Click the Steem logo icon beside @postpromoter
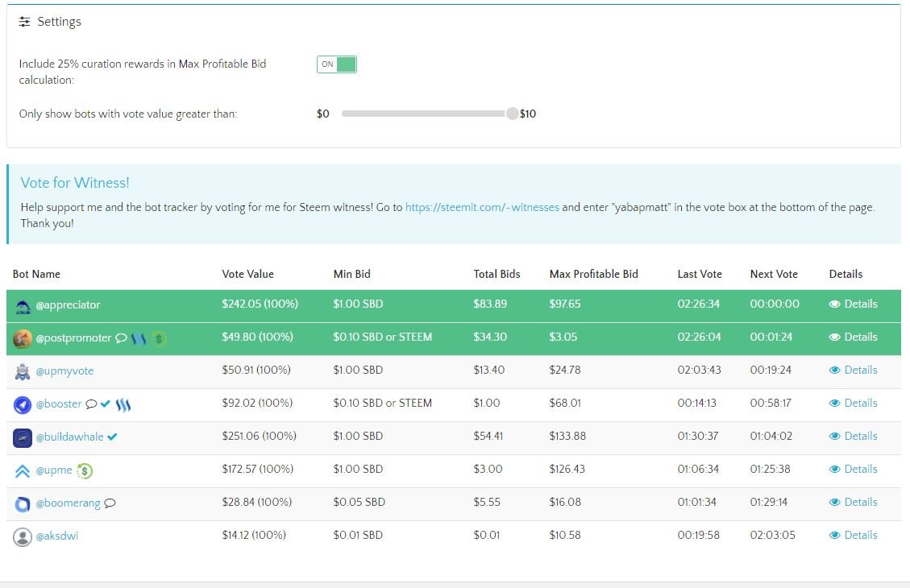 [138, 338]
